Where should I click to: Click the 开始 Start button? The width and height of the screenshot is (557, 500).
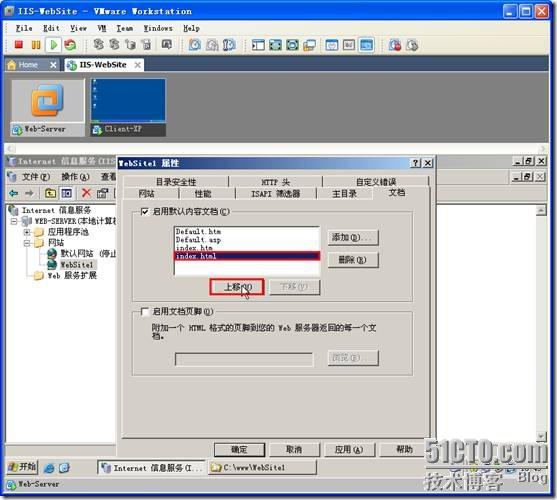22,467
